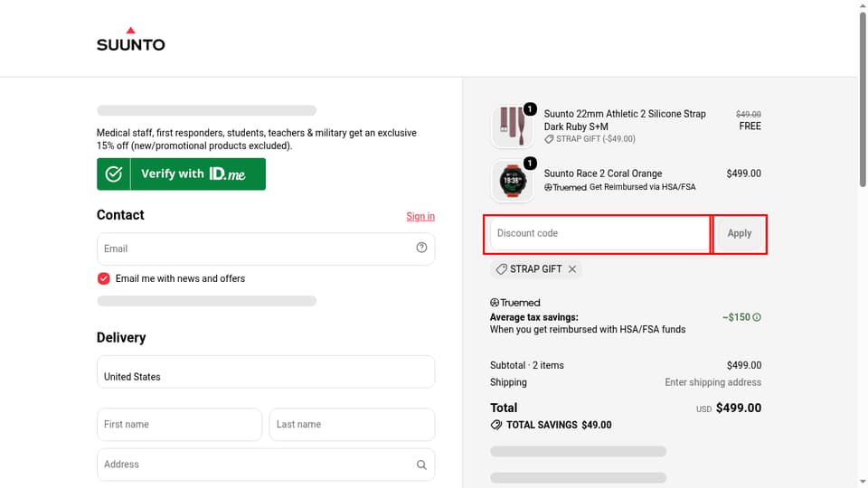The image size is (868, 488).
Task: Click the Apply discount button
Action: click(x=740, y=233)
